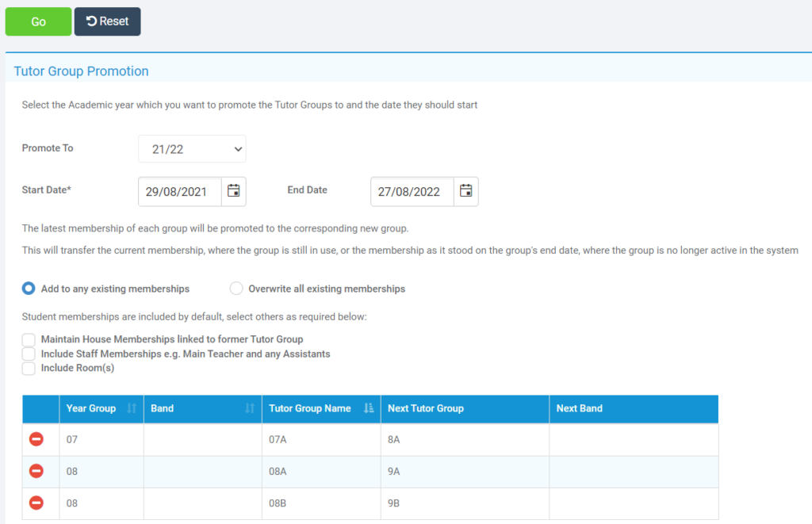The height and width of the screenshot is (524, 812).
Task: Remove the 07A tutor group row
Action: (36, 439)
